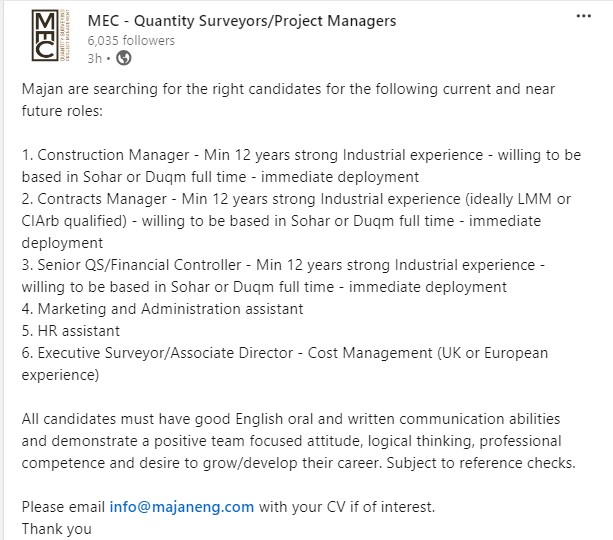Open the info@majaneng.com email link
This screenshot has width=613, height=540.
pos(181,507)
